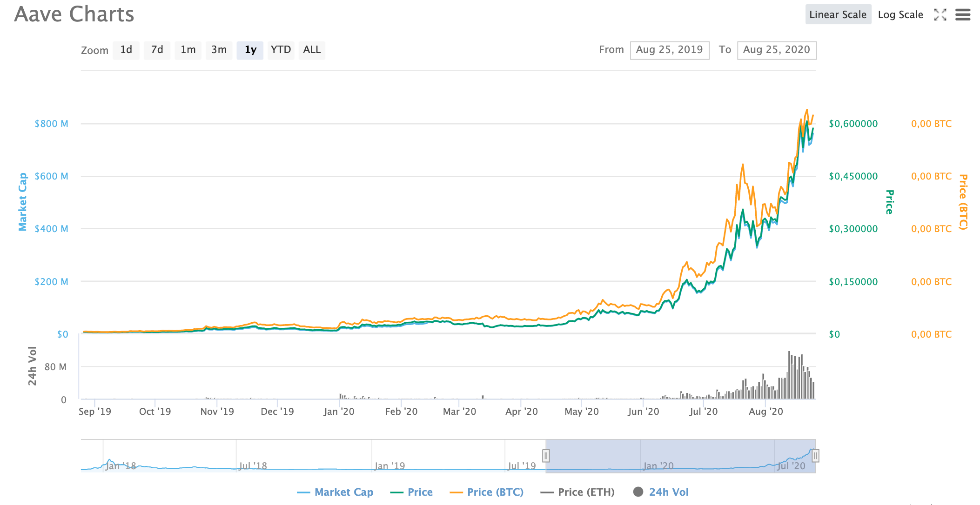980x505 pixels.
Task: Set zoom to 1d
Action: 126,50
